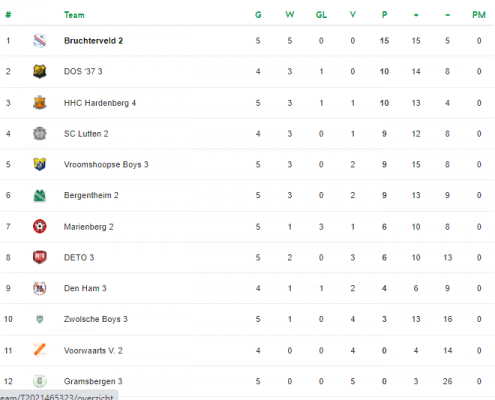Viewport: 495px width, 400px height.
Task: Open the Bruchterveld 2 team link
Action: coord(93,41)
